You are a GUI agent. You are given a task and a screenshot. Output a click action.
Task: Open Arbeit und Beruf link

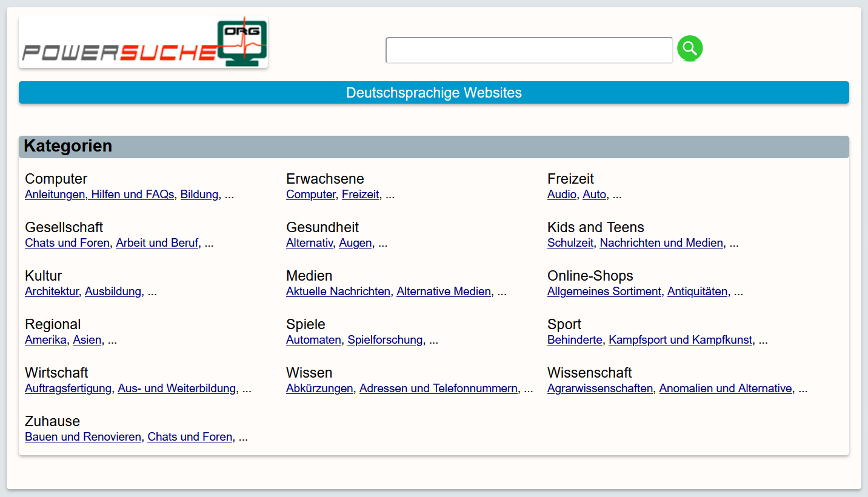click(x=157, y=243)
